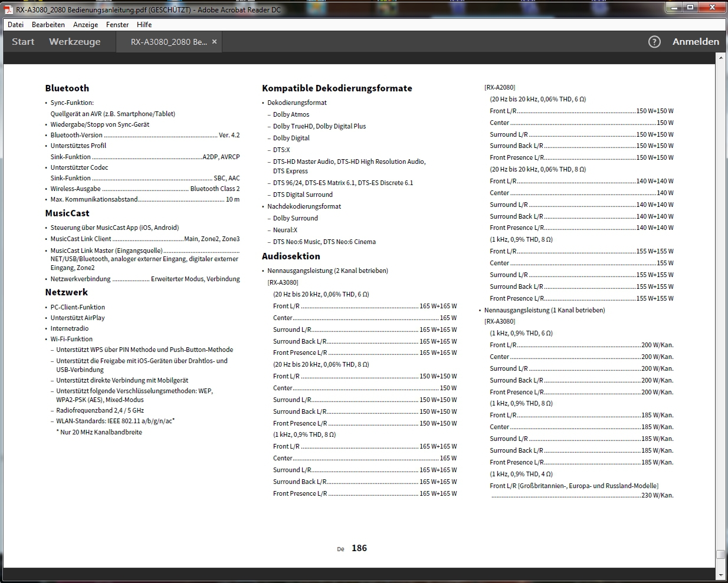Open the Datei menu
The width and height of the screenshot is (728, 583).
pyautogui.click(x=16, y=25)
